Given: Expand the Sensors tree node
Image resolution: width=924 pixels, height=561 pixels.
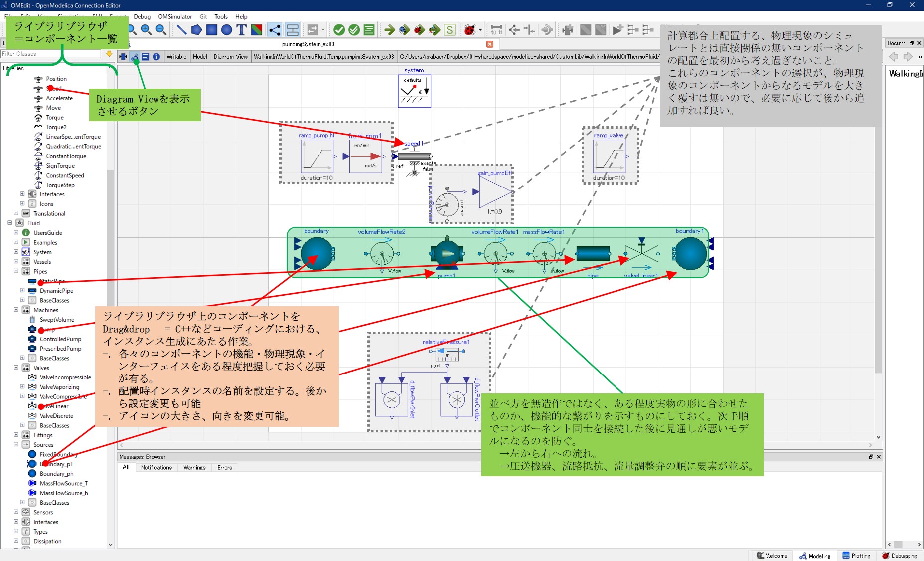Looking at the screenshot, I should [16, 512].
